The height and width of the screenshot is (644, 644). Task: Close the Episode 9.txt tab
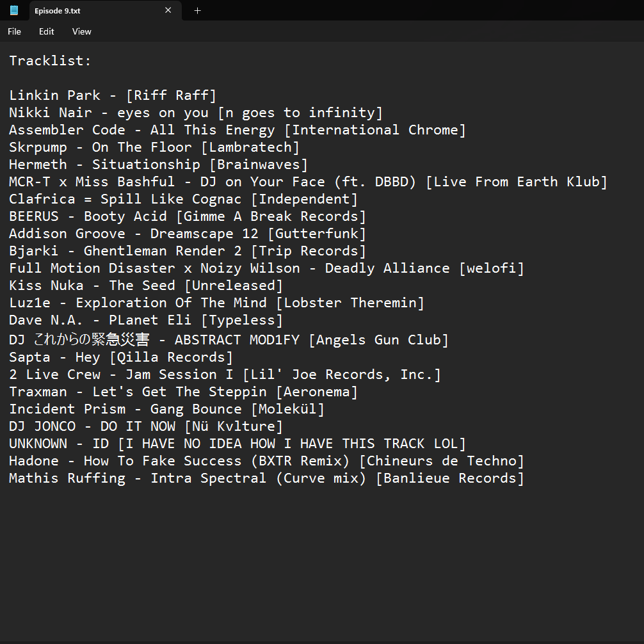point(168,10)
